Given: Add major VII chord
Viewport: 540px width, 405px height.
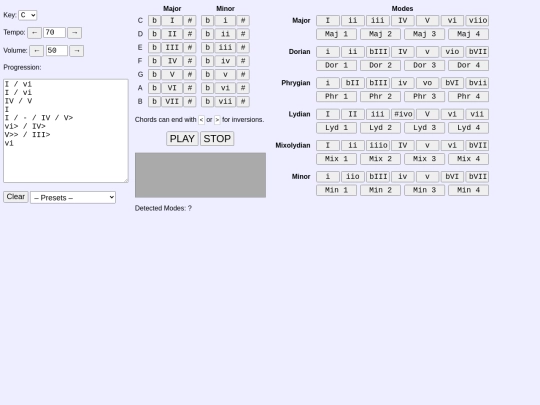Looking at the screenshot, I should (x=172, y=101).
